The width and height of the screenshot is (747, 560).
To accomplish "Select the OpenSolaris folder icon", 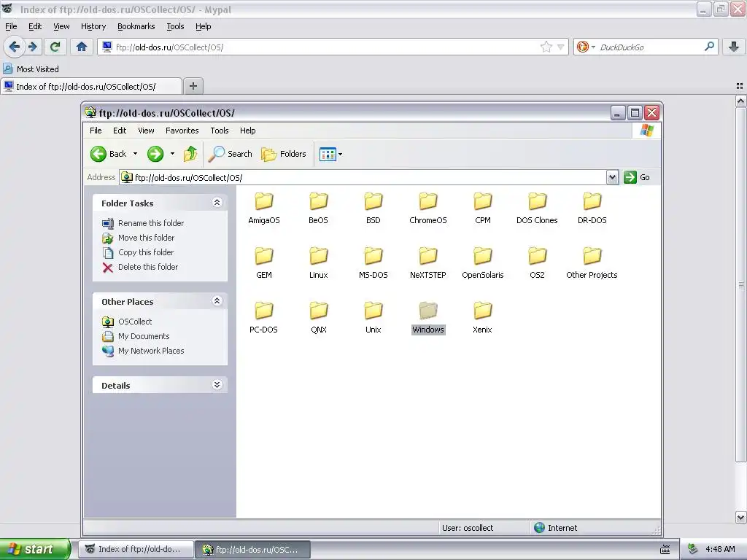I will point(483,256).
